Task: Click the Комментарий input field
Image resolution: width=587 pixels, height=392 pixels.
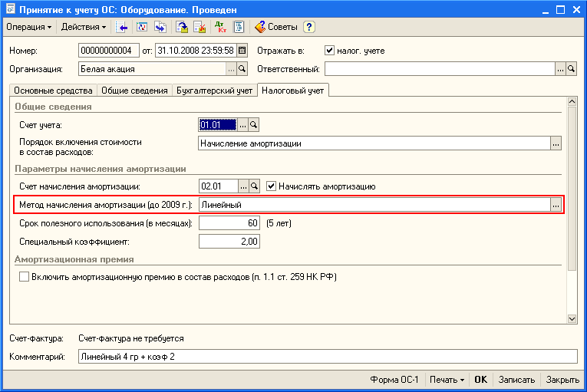Action: (328, 357)
